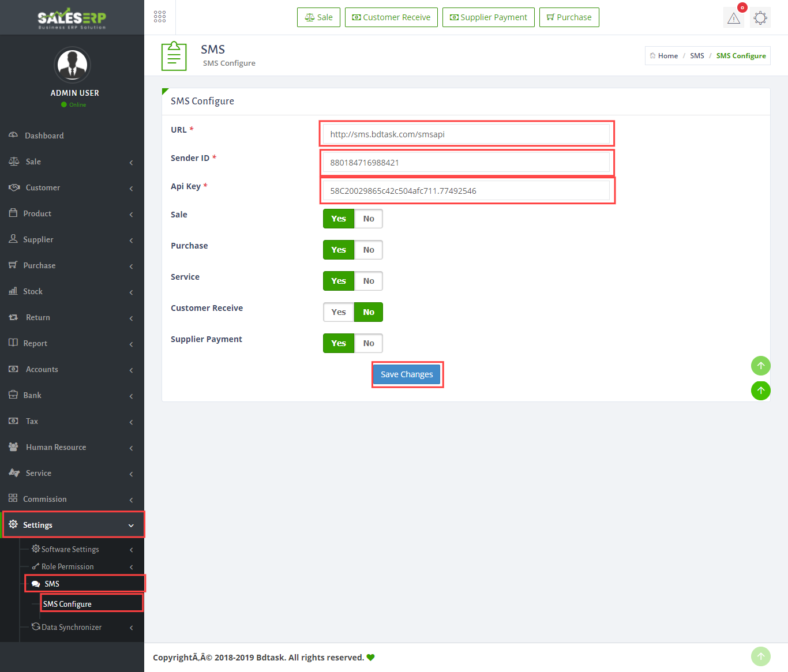Click the Dashboard icon in sidebar
The image size is (788, 672).
coord(13,135)
